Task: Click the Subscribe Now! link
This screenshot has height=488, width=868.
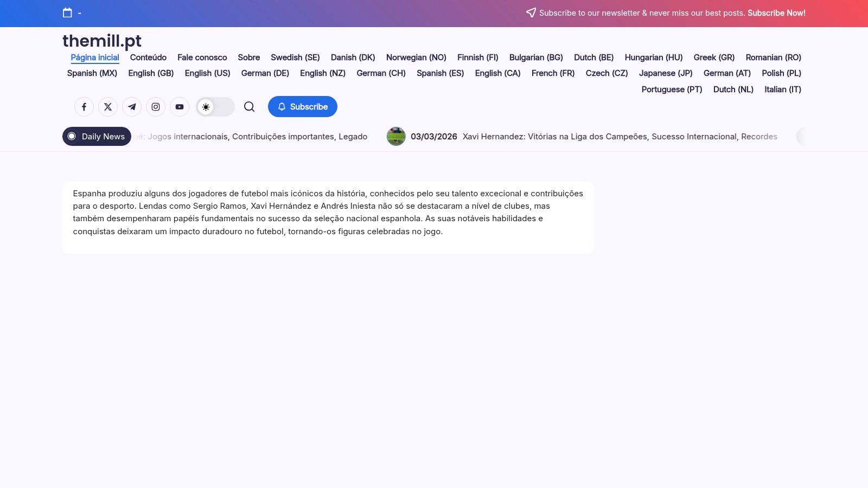Action: pyautogui.click(x=776, y=13)
